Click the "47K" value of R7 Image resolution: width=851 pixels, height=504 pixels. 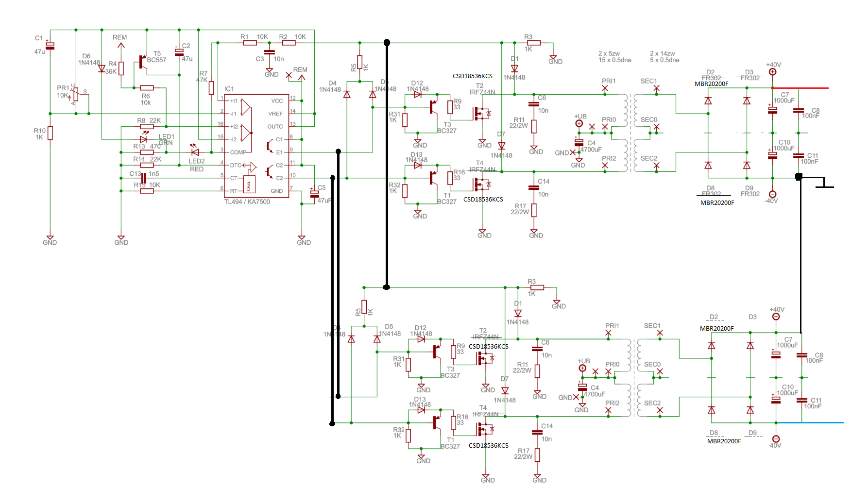click(202, 80)
